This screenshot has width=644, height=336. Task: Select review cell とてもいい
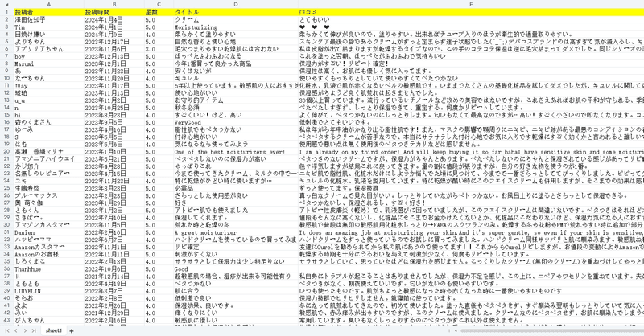coord(471,19)
